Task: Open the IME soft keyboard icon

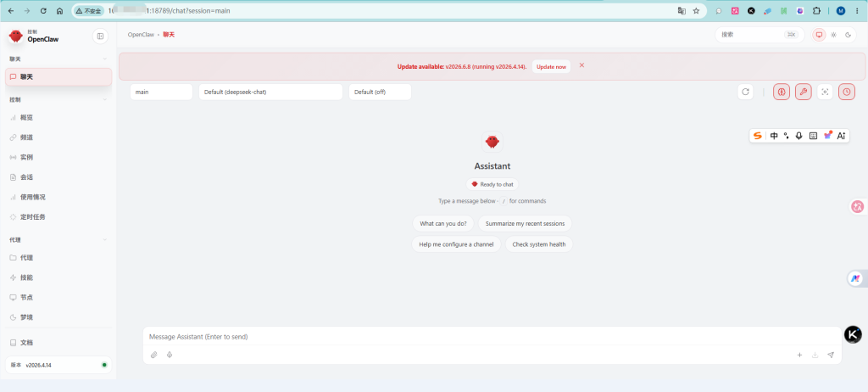Action: [813, 136]
